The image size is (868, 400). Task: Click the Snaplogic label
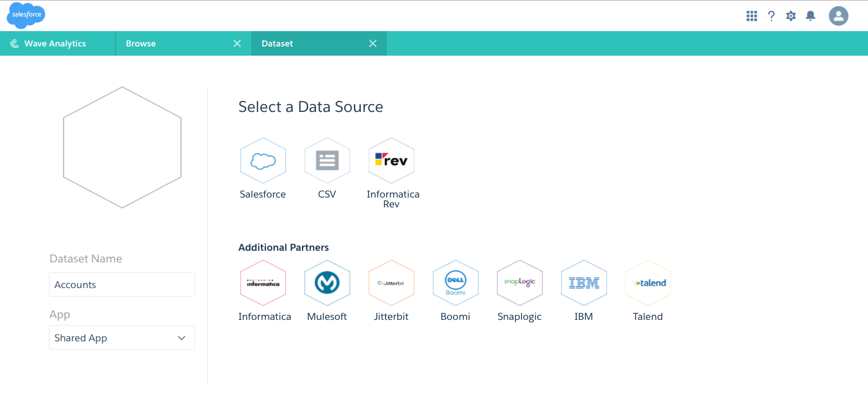520,317
